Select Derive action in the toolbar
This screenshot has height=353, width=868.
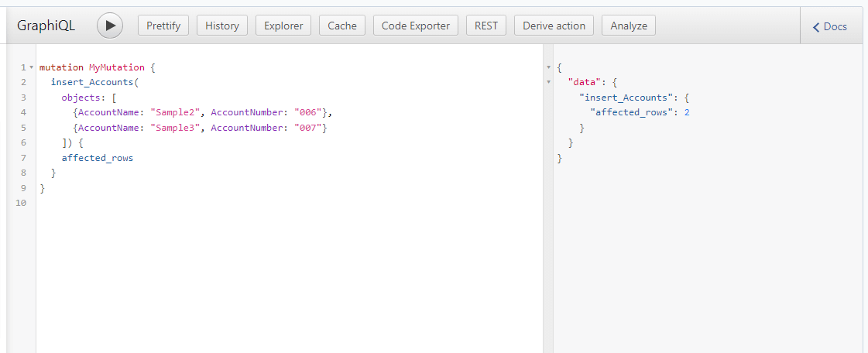(x=554, y=26)
